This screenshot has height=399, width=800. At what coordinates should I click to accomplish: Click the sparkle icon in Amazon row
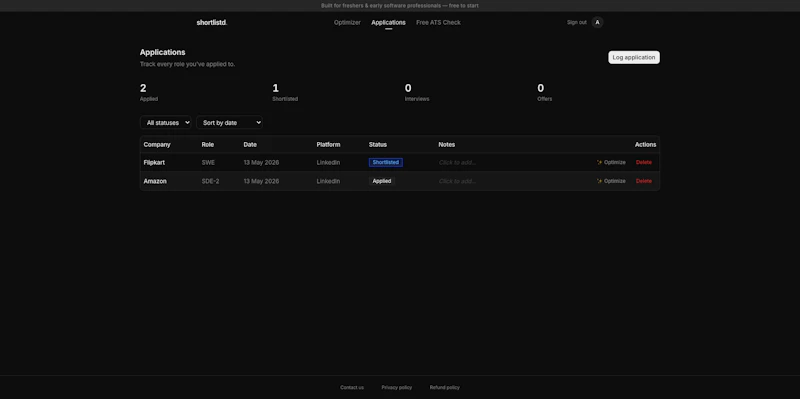click(599, 181)
